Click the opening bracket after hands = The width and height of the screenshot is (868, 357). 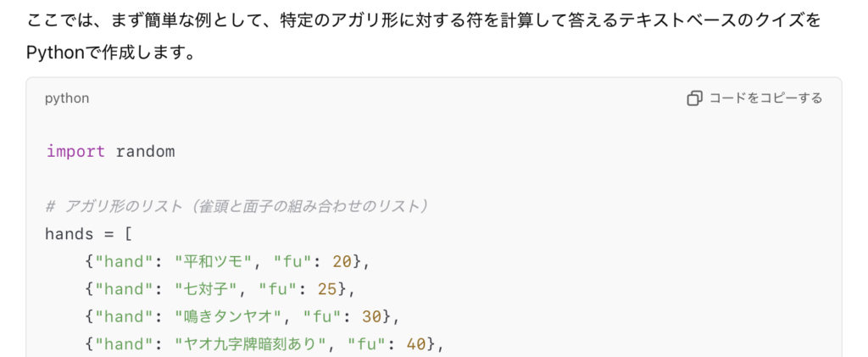coord(126,233)
